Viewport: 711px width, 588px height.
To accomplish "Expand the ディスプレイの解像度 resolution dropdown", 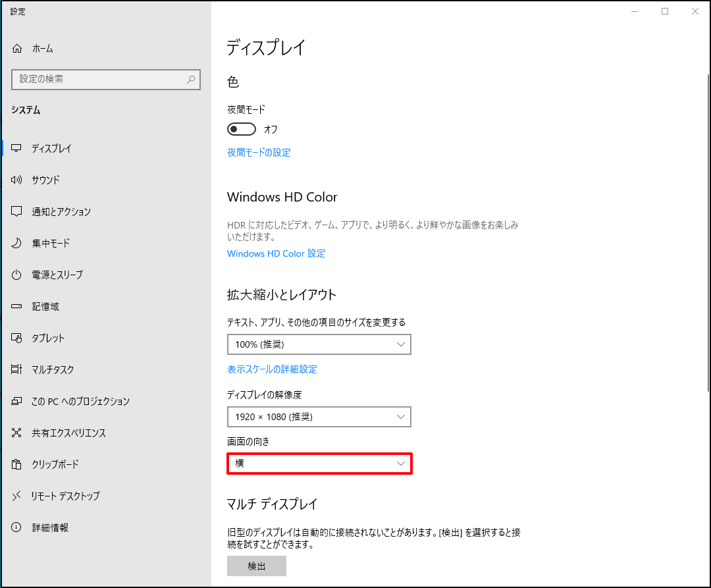I will click(x=319, y=417).
